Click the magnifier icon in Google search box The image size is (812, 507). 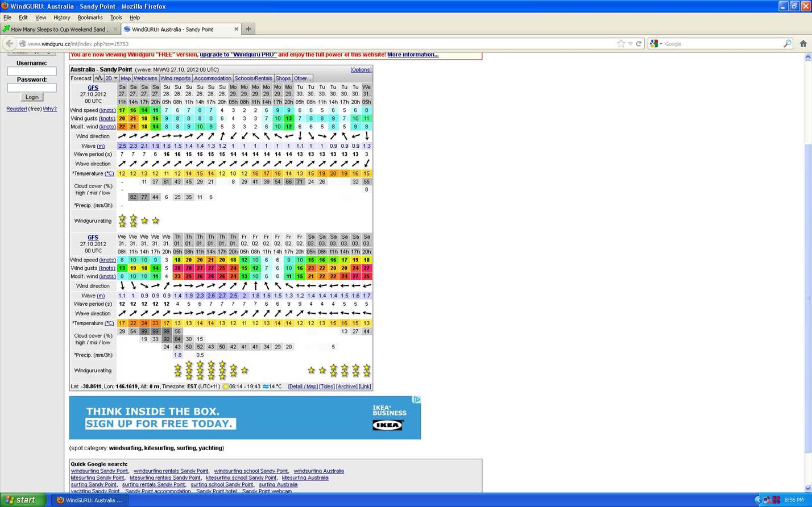click(x=787, y=44)
